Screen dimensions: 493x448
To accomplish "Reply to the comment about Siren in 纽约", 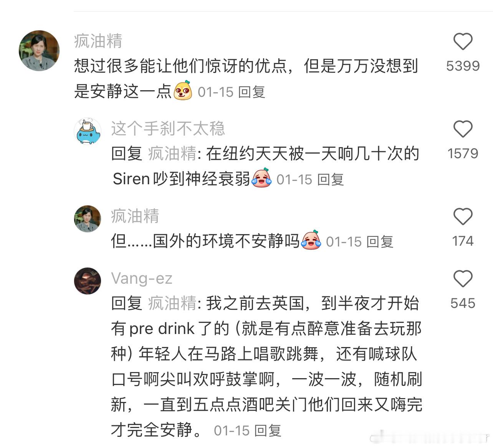I will point(331,180).
